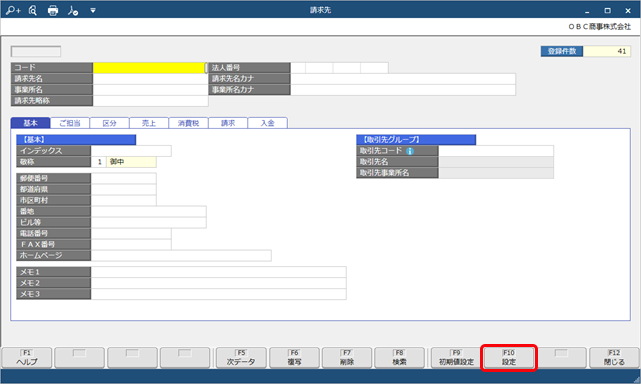Click the インデックス input field
This screenshot has width=641, height=384.
[x=131, y=151]
